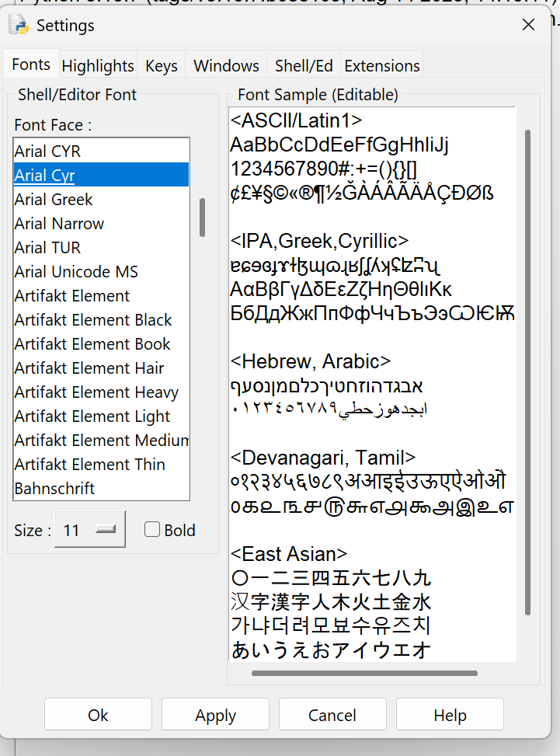Switch to the Windows tab
The image size is (560, 756).
(226, 66)
